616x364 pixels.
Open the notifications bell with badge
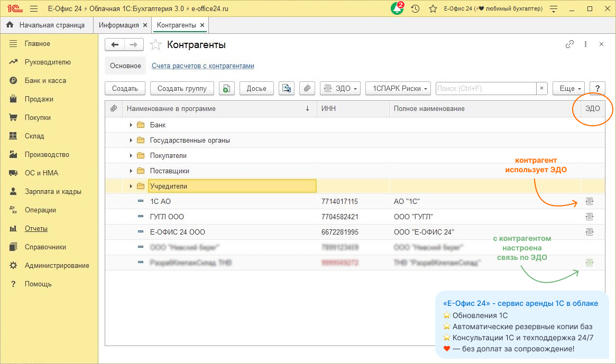click(x=397, y=8)
